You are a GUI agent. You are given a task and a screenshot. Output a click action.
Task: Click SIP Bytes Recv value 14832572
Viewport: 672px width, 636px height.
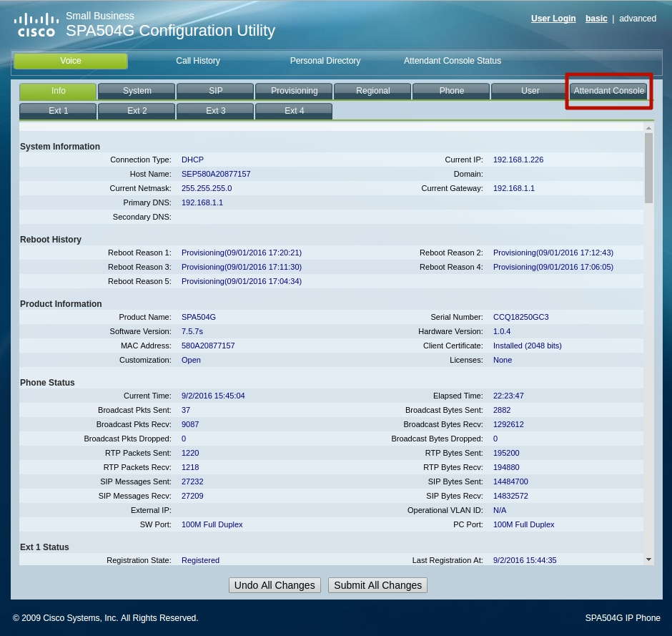[510, 496]
